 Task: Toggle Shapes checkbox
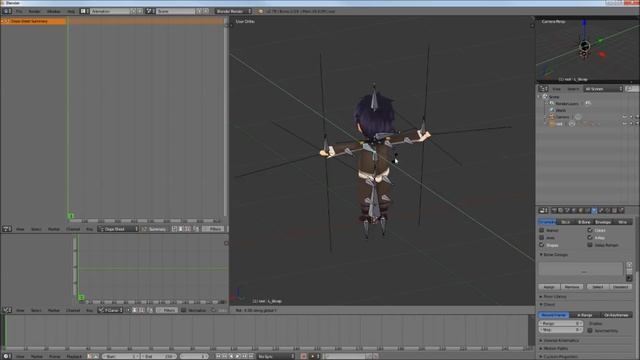click(542, 245)
